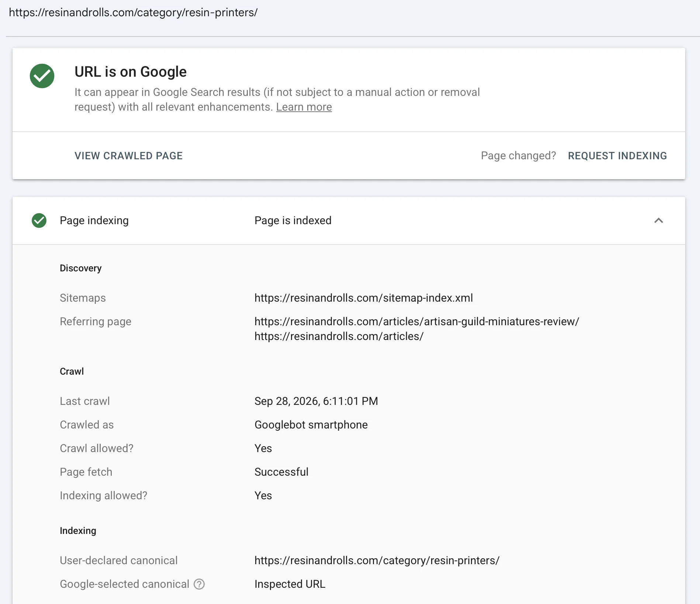Viewport: 700px width, 604px height.
Task: Click the Page fetch label
Action: (86, 472)
